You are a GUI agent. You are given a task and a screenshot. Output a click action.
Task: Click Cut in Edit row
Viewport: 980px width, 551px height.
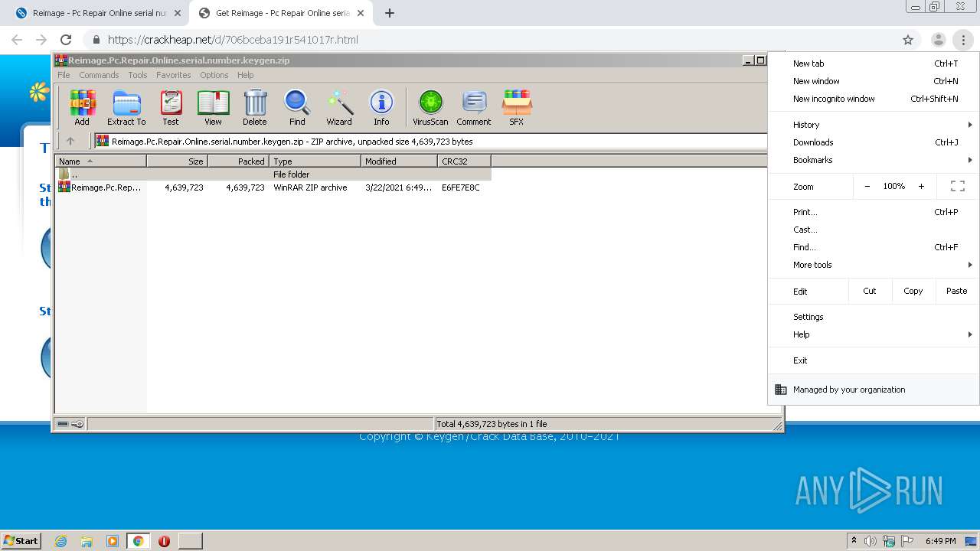click(x=870, y=291)
